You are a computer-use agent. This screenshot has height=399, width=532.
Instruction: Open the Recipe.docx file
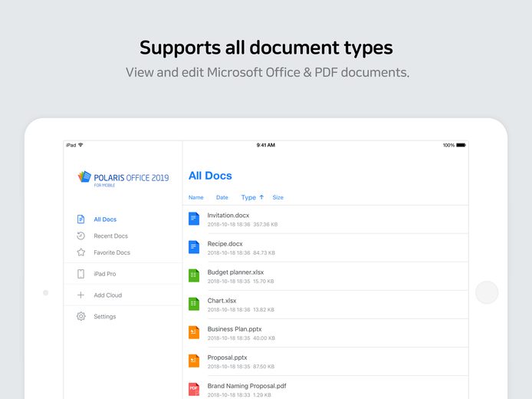pos(326,248)
